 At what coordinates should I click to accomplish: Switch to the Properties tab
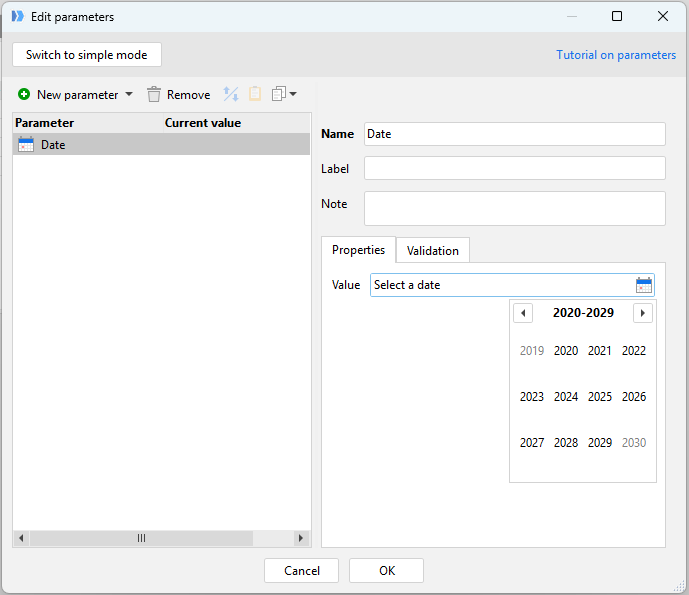pyautogui.click(x=359, y=250)
